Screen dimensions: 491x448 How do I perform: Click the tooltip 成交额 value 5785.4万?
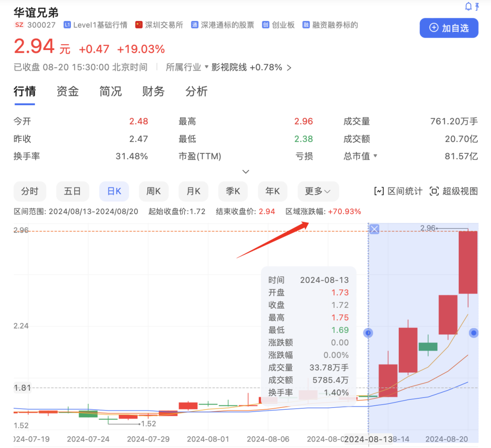[x=331, y=380]
